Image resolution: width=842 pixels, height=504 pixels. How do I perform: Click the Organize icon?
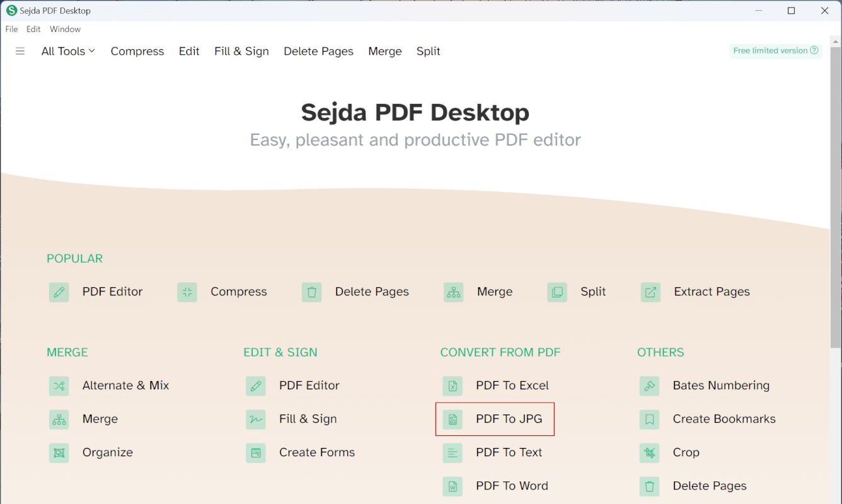click(x=59, y=453)
